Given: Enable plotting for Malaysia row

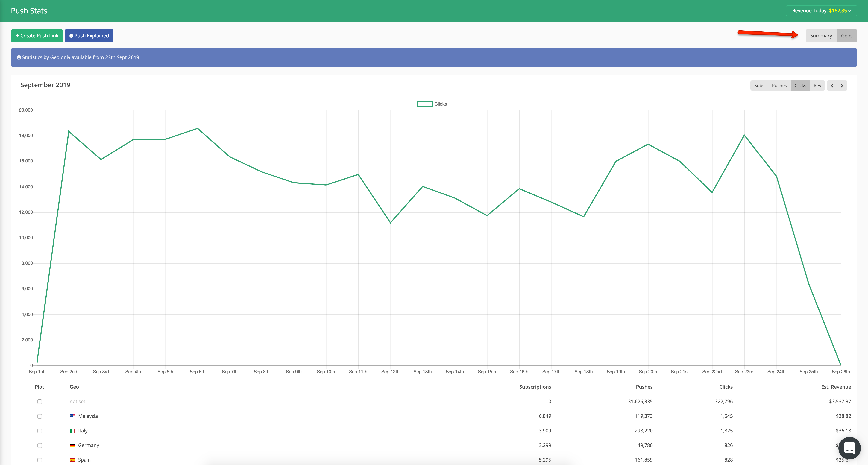Looking at the screenshot, I should click(x=40, y=416).
